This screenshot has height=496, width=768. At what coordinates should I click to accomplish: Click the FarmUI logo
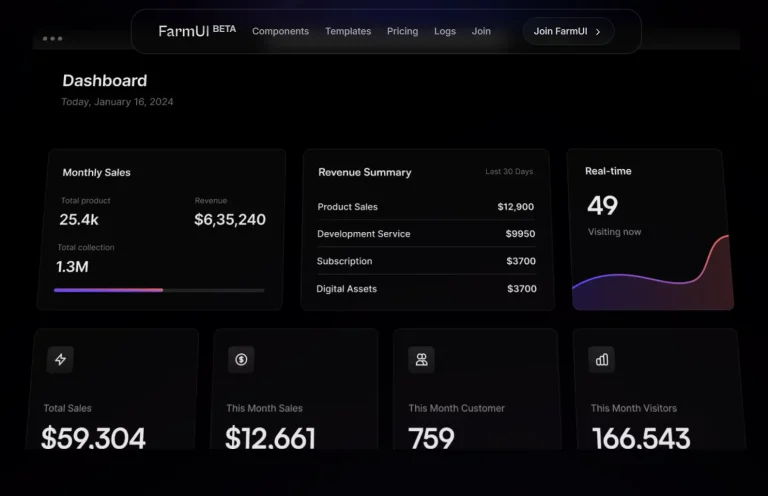click(x=197, y=31)
